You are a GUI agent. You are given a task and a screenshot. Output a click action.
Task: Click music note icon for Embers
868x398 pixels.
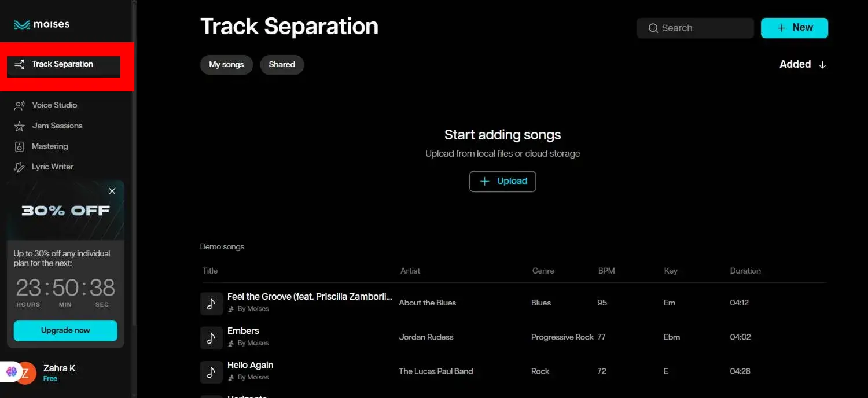[211, 338]
